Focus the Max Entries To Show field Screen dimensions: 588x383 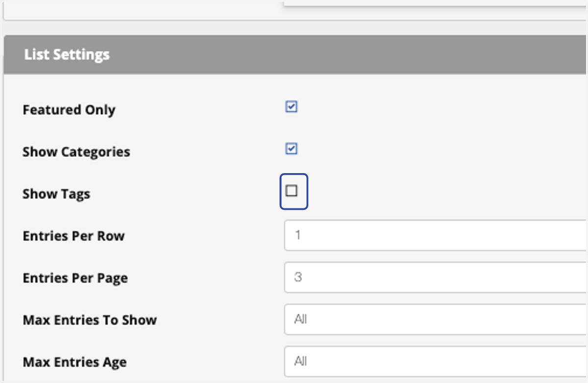[436, 320]
